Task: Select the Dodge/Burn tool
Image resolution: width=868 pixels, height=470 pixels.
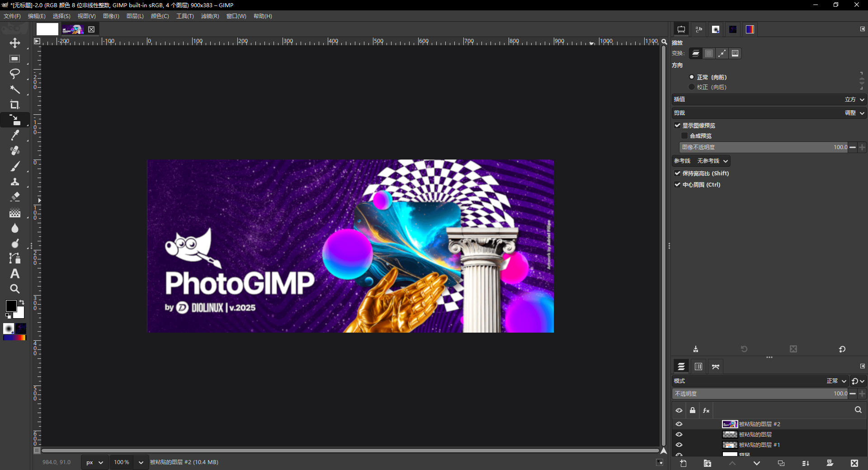Action: 15,243
